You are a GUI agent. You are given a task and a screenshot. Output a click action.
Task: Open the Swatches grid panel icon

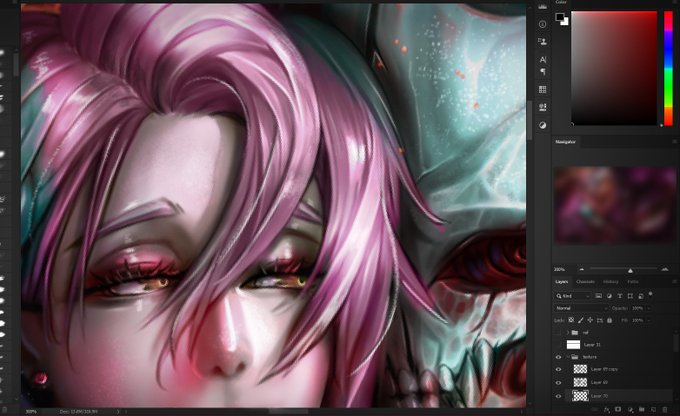(x=542, y=89)
